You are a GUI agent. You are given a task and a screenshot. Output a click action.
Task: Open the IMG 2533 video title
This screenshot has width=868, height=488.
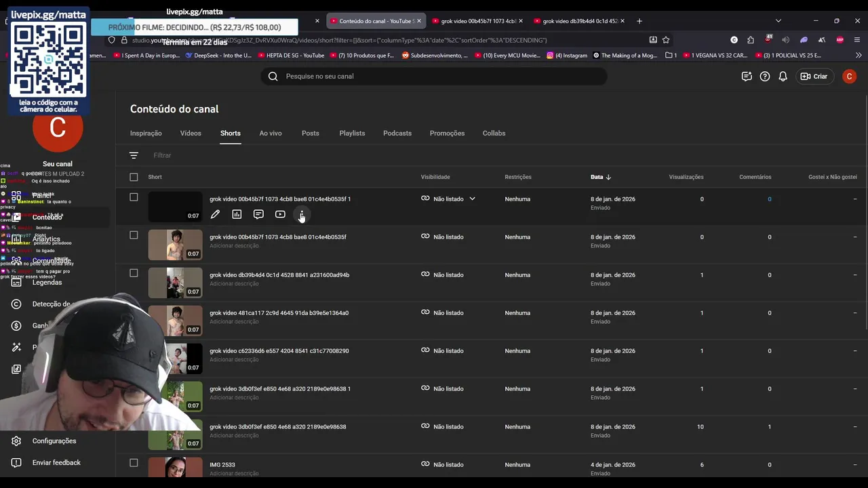click(222, 465)
